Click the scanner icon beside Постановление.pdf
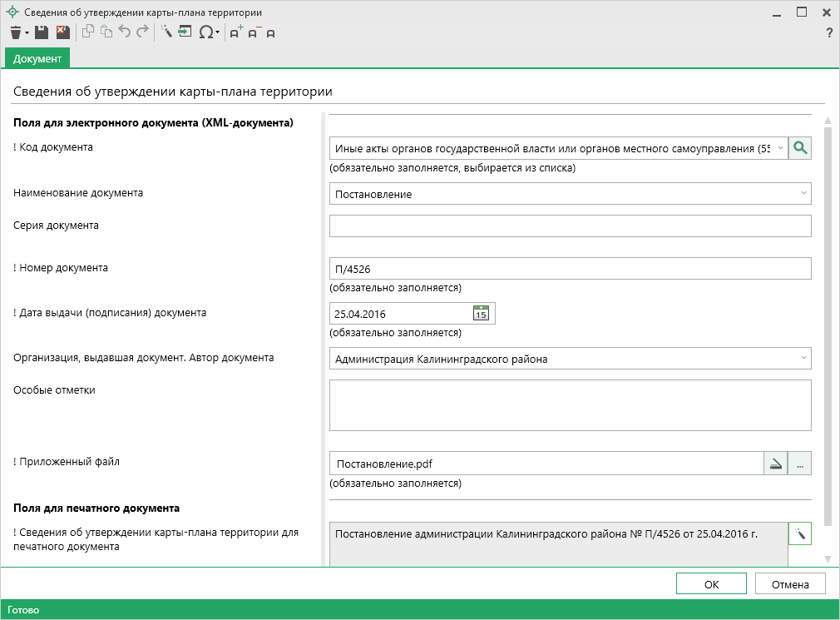This screenshot has width=840, height=620. coord(775,464)
